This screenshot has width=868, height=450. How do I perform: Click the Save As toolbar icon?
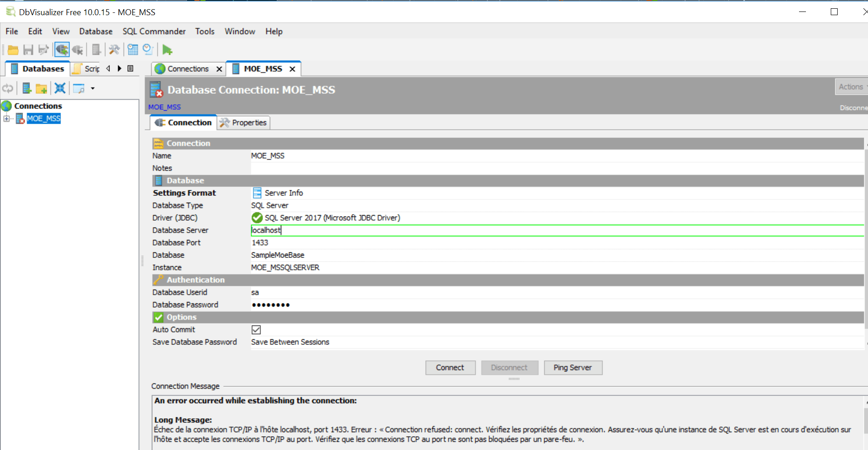44,50
